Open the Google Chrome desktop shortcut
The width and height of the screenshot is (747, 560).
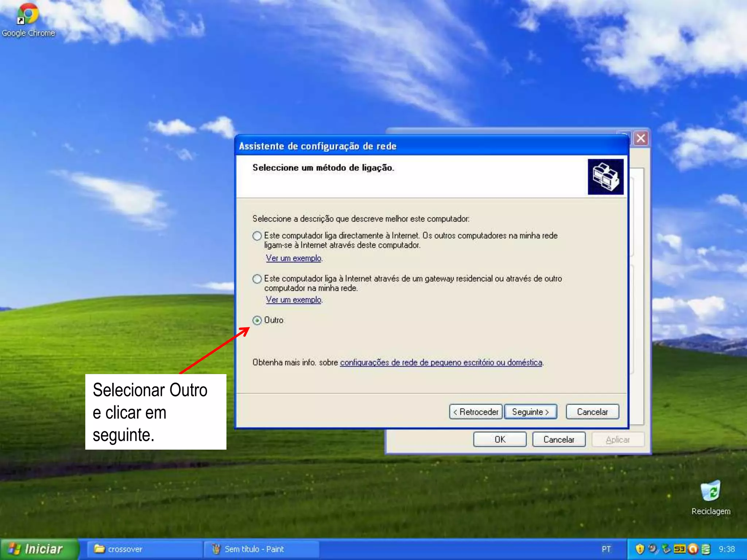point(28,15)
